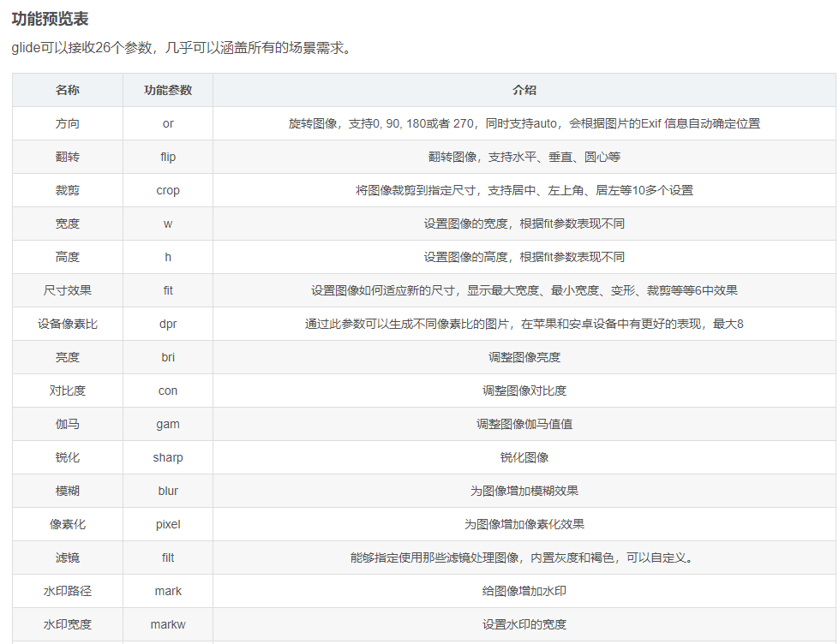The height and width of the screenshot is (644, 839).
Task: Select the 亮度 name cell
Action: point(68,357)
